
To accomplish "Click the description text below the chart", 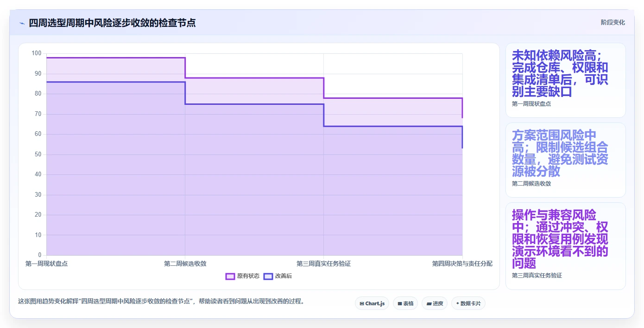I will [162, 301].
